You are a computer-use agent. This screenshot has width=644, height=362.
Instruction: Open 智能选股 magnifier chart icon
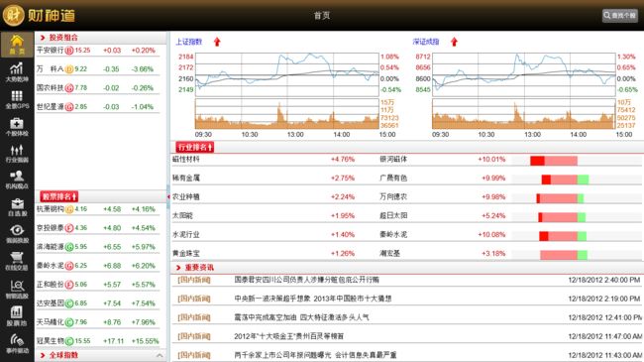[17, 289]
